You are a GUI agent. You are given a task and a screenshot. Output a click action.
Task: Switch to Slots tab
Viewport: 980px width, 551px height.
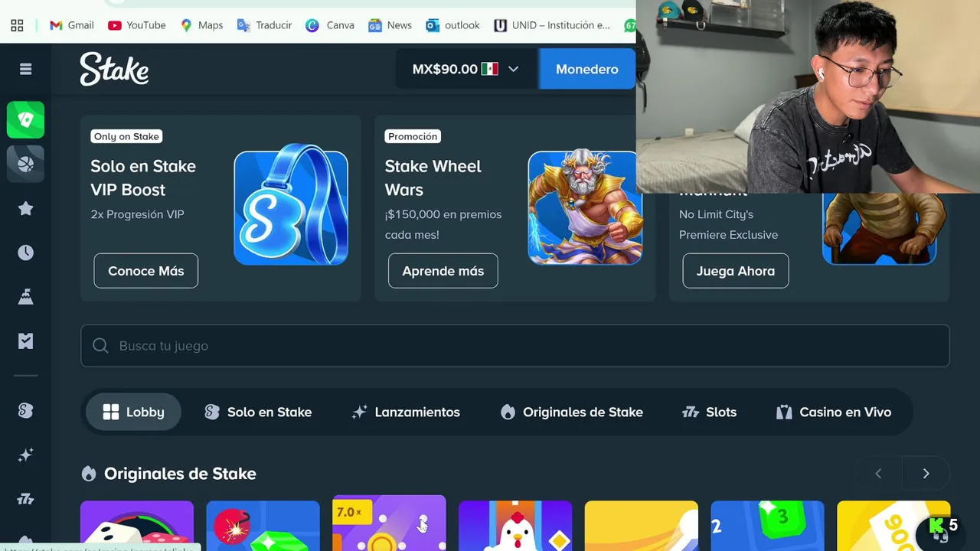[709, 412]
